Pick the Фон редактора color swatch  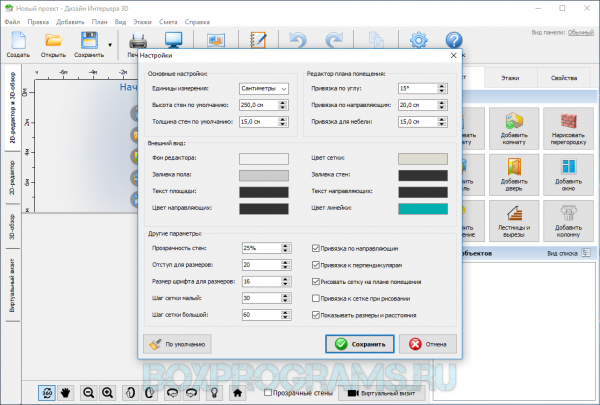coord(264,159)
